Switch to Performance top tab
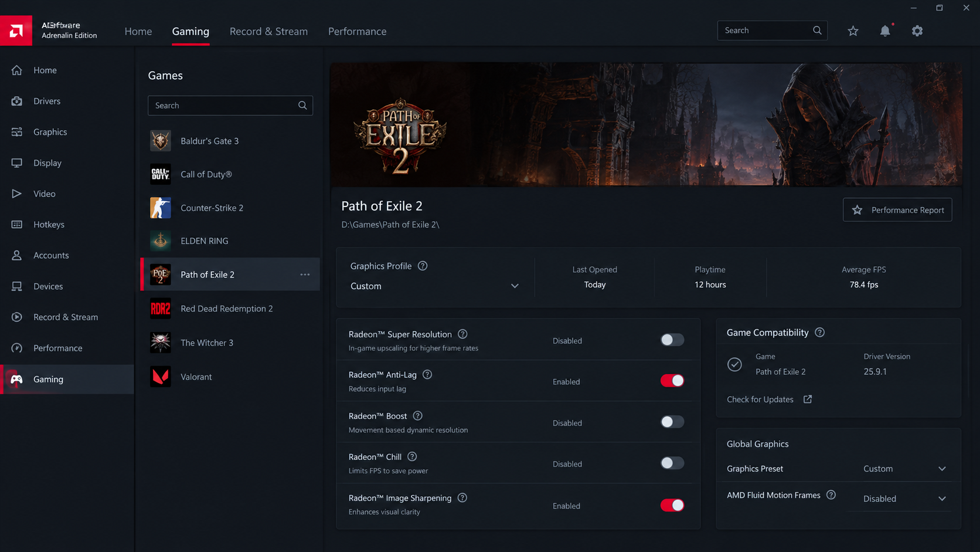The image size is (980, 552). click(357, 31)
